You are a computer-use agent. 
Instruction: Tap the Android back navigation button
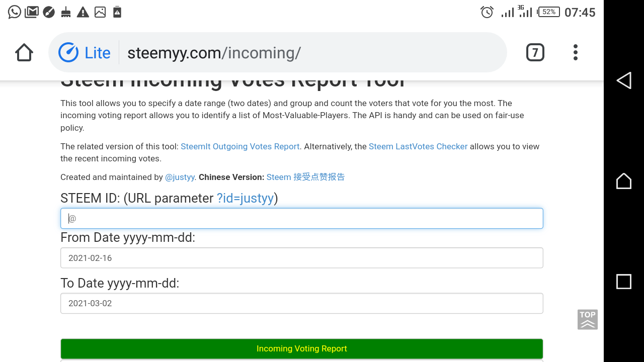pos(624,80)
